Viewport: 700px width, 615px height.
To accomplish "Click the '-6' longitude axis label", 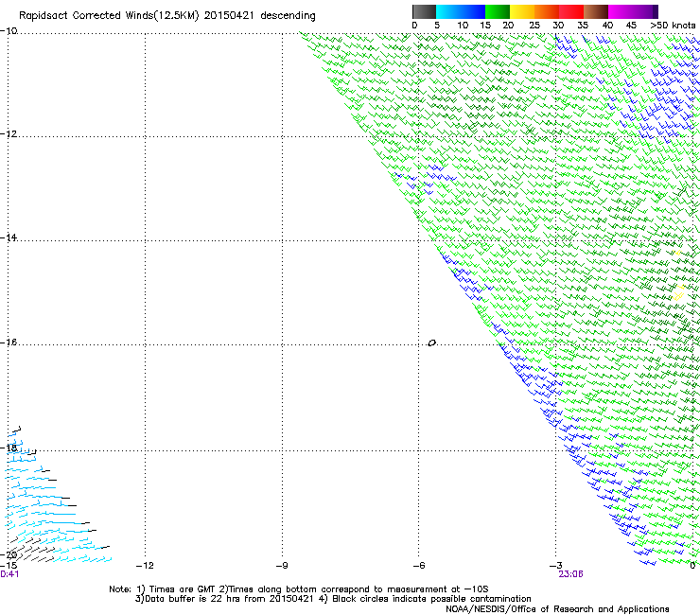I will [419, 566].
